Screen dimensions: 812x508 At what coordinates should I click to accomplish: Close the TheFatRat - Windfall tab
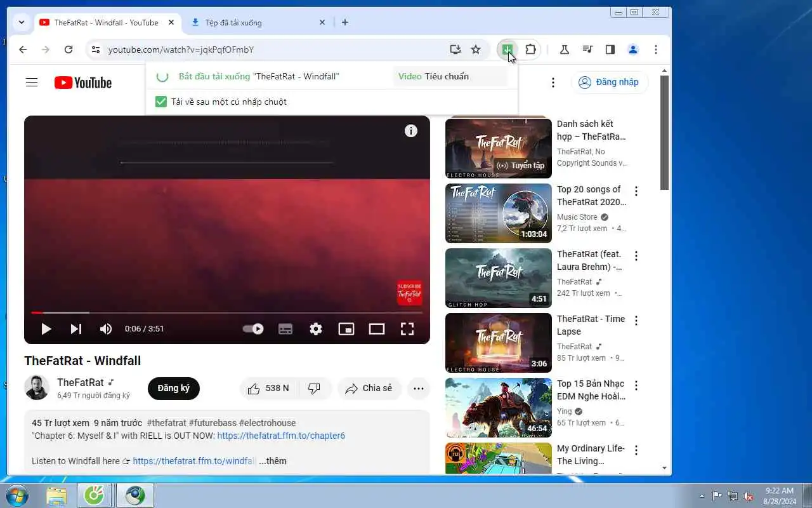coord(171,22)
